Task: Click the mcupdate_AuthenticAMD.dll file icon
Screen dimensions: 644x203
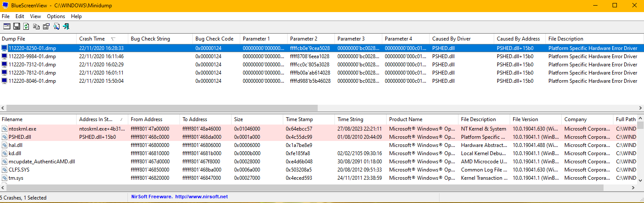Action: click(x=5, y=162)
